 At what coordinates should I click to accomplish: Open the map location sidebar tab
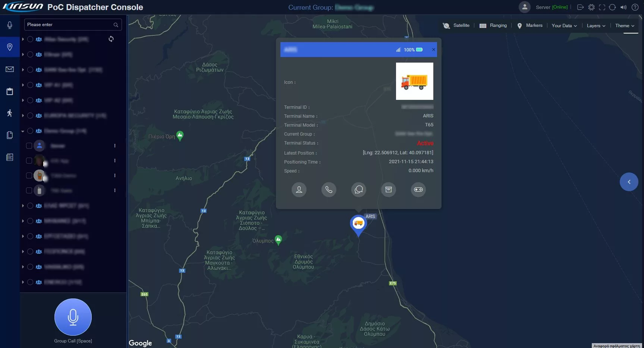[10, 47]
